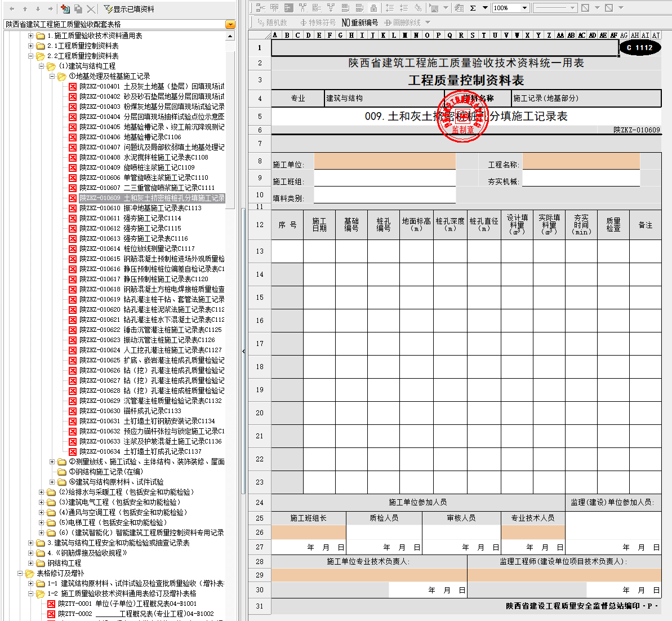The width and height of the screenshot is (672, 621).
Task: Click the Σ sum icon in the toolbar
Action: coord(473,8)
